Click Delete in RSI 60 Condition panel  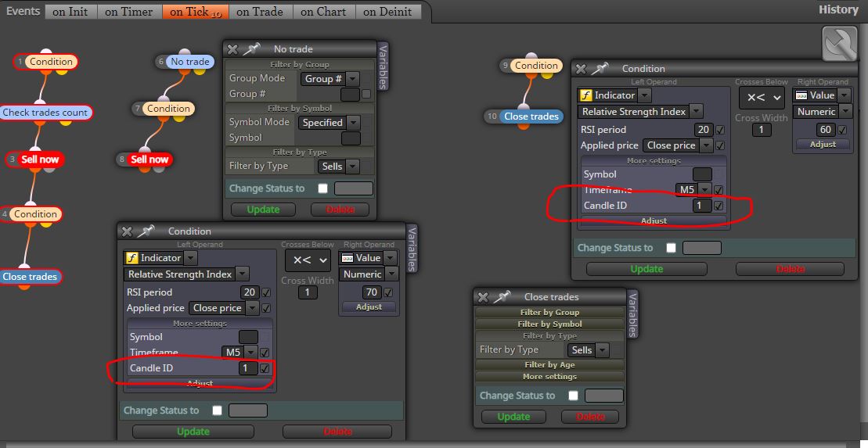[790, 269]
